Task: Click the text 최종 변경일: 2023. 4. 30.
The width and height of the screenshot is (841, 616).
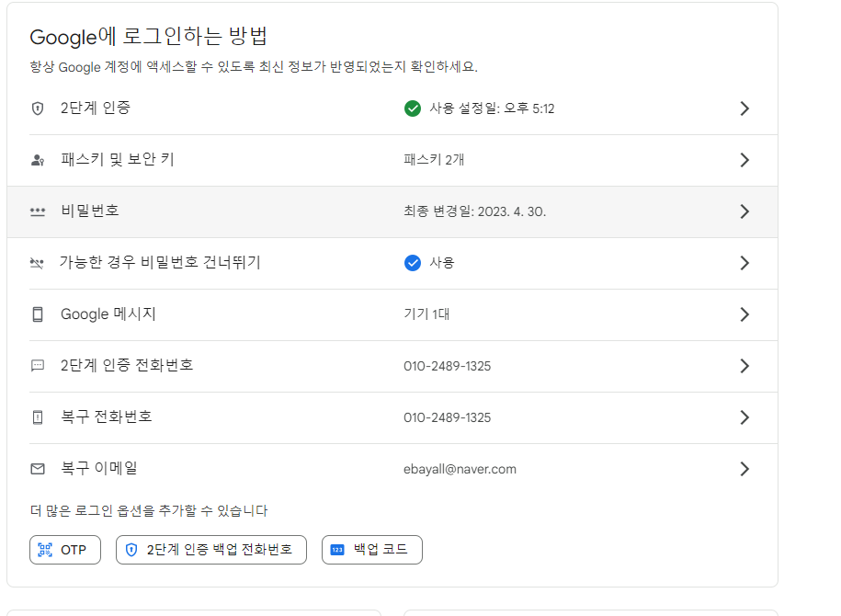Action: [474, 211]
